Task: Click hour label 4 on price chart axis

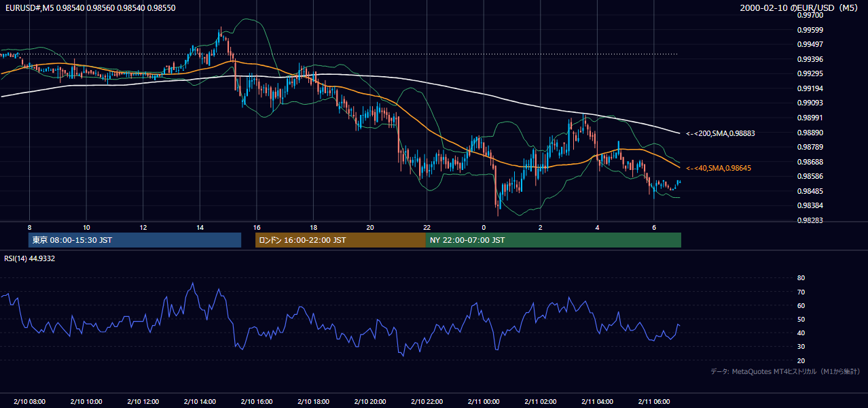Action: [597, 227]
